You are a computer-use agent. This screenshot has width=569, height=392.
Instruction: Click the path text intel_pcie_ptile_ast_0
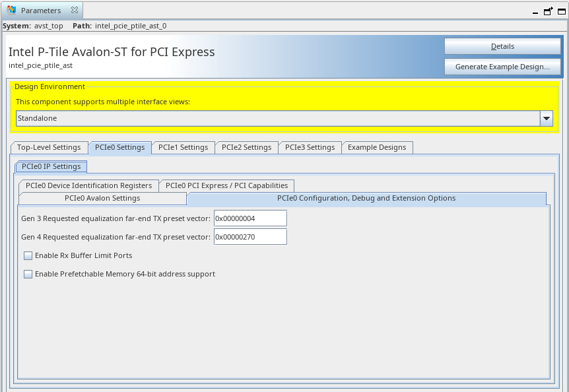[131, 26]
